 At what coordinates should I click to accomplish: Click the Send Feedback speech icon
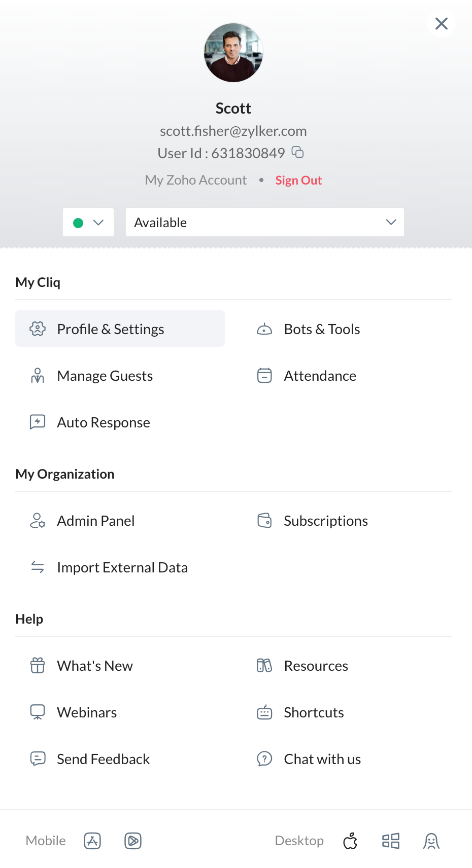coord(38,758)
